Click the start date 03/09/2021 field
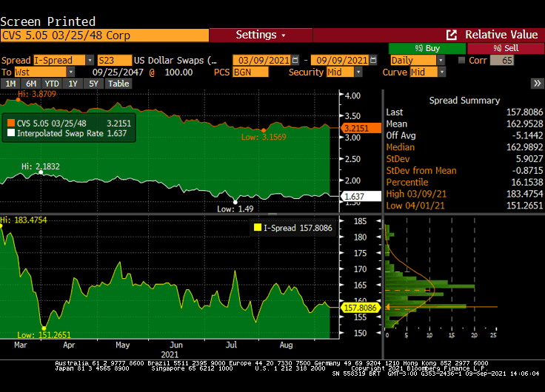 click(261, 61)
